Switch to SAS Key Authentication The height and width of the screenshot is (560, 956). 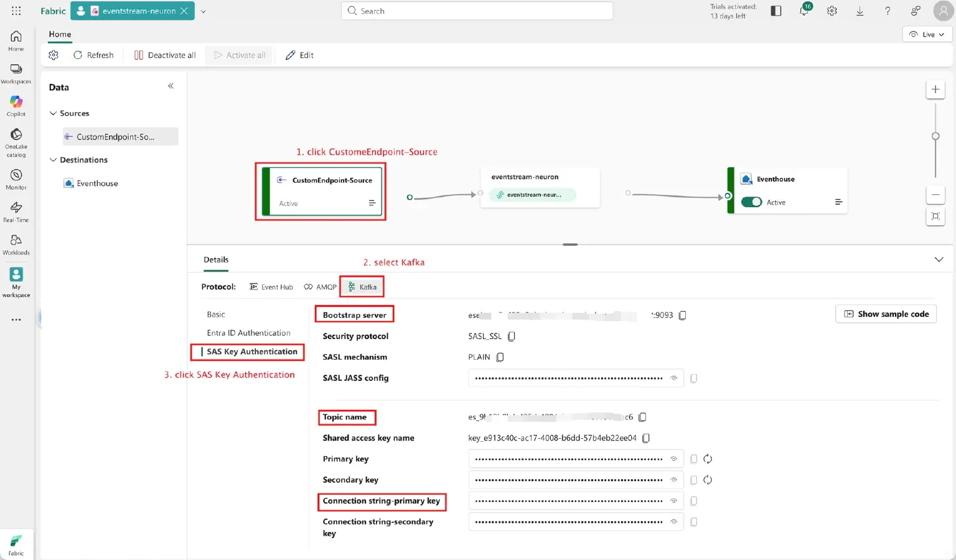coord(251,352)
